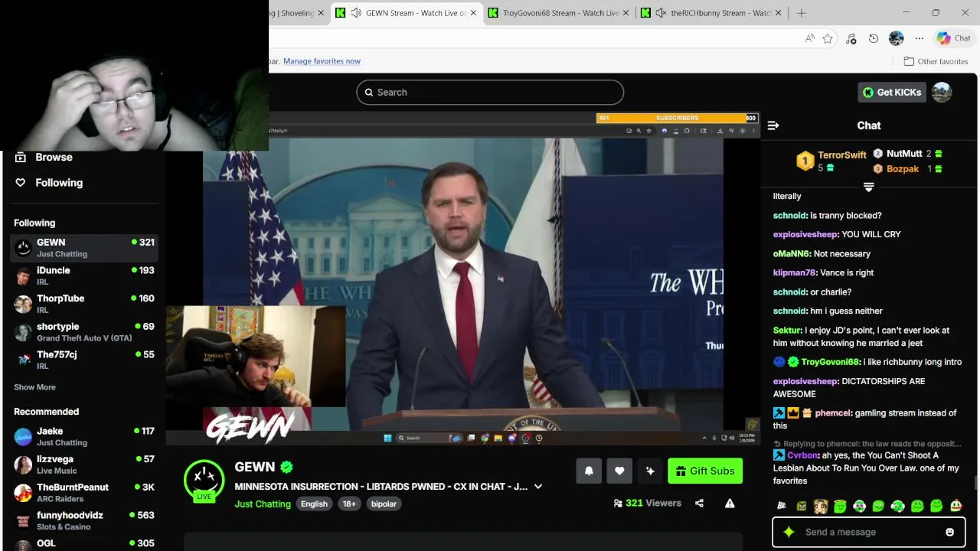The height and width of the screenshot is (551, 980).
Task: Click Gift Subs button
Action: pyautogui.click(x=705, y=471)
